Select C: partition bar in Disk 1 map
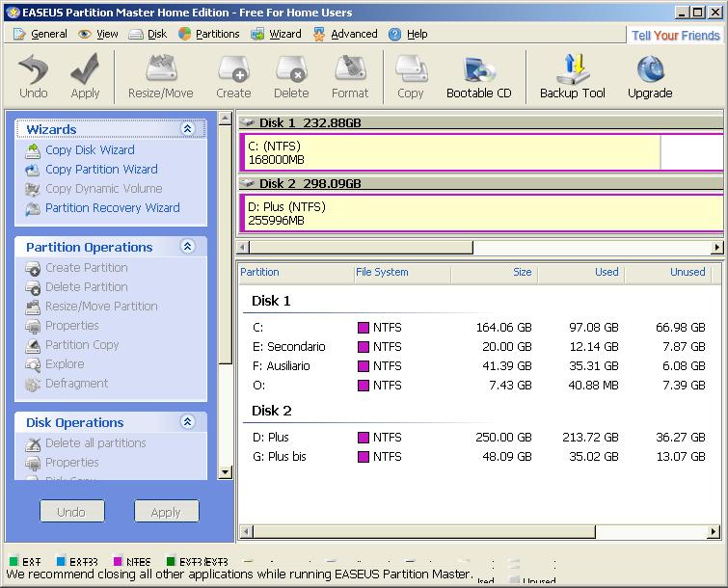728x588 pixels. pyautogui.click(x=450, y=152)
